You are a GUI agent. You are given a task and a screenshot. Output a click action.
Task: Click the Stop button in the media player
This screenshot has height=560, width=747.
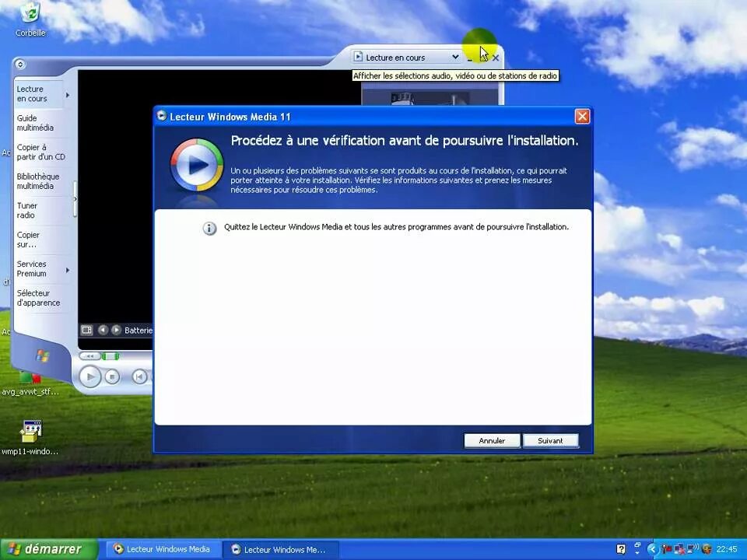[112, 377]
